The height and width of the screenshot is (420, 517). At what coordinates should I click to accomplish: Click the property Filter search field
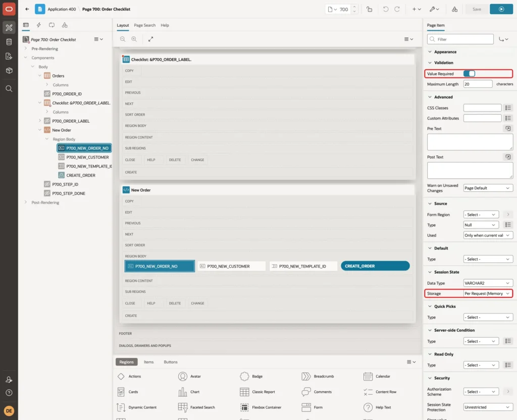[460, 39]
